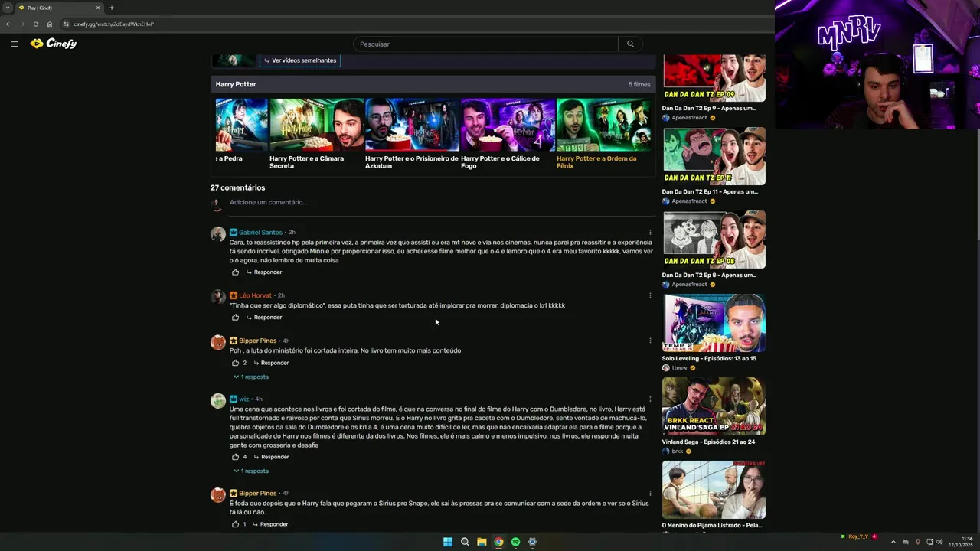The height and width of the screenshot is (551, 980).
Task: Open O Menino do Pijama Listrado video
Action: (x=714, y=490)
